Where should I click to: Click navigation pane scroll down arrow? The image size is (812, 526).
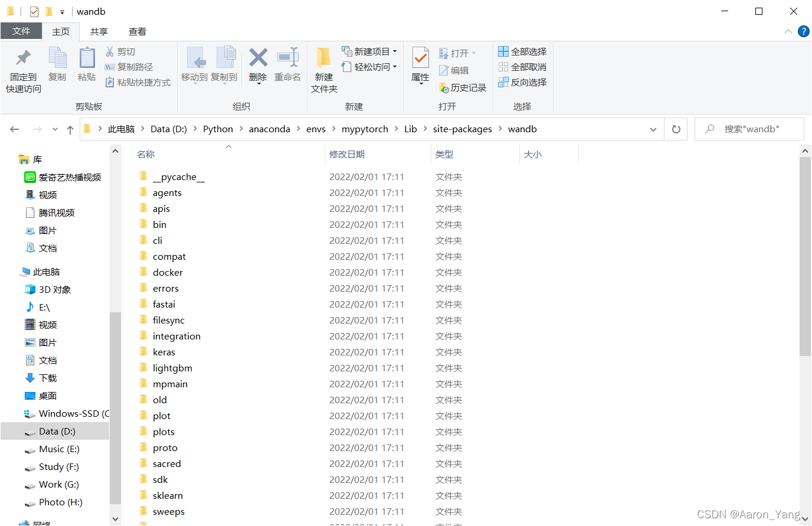116,520
